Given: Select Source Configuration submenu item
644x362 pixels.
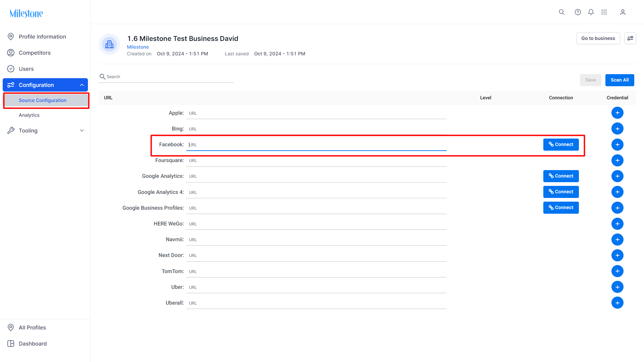Looking at the screenshot, I should [46, 100].
